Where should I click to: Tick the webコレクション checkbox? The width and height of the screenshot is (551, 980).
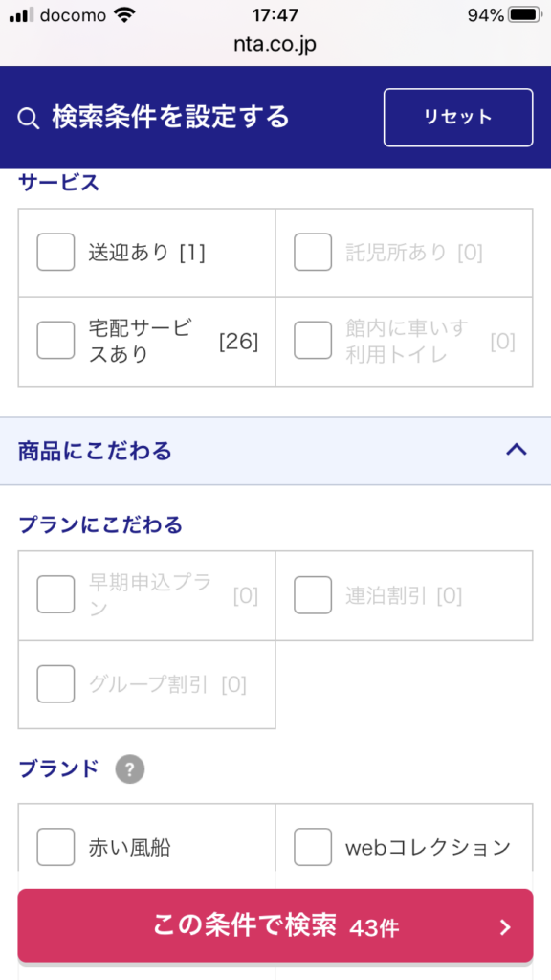coord(313,847)
